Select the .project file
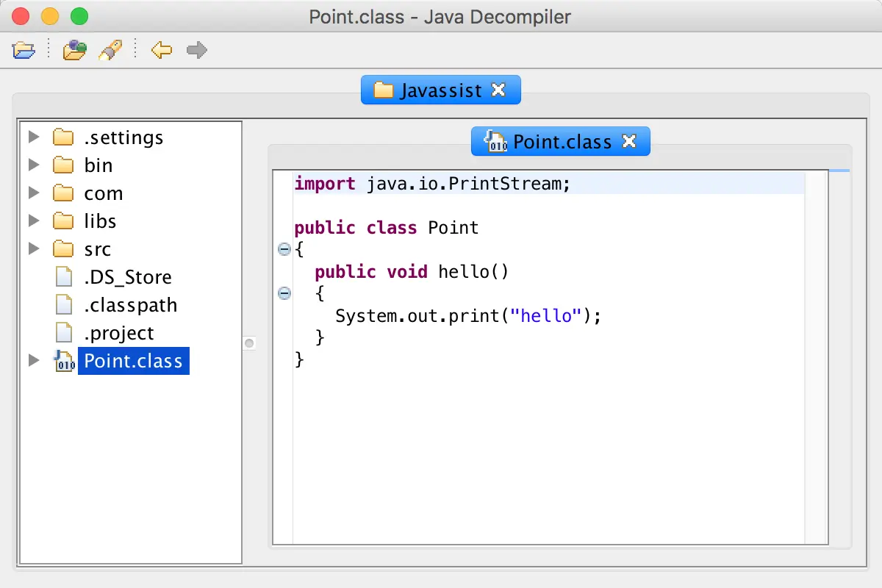The width and height of the screenshot is (882, 588). (118, 333)
